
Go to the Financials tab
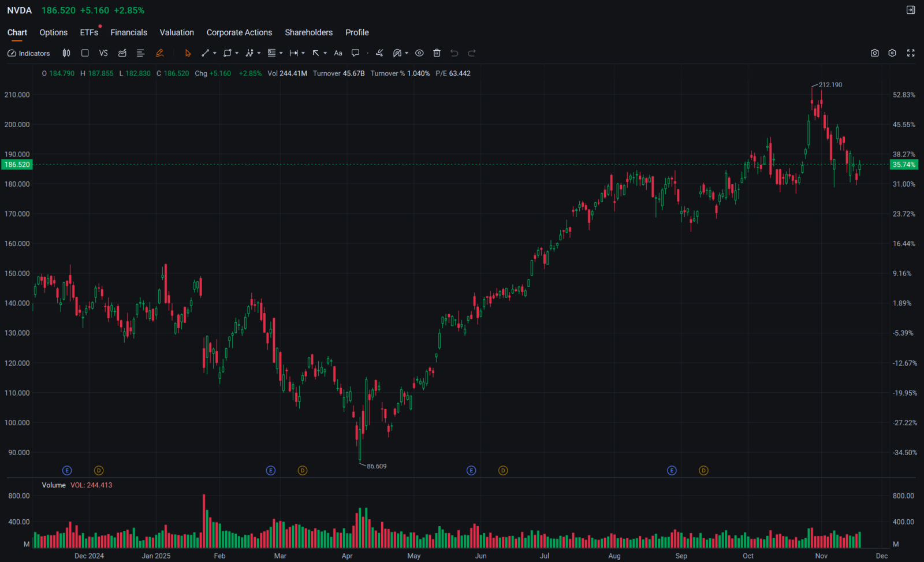click(x=129, y=32)
